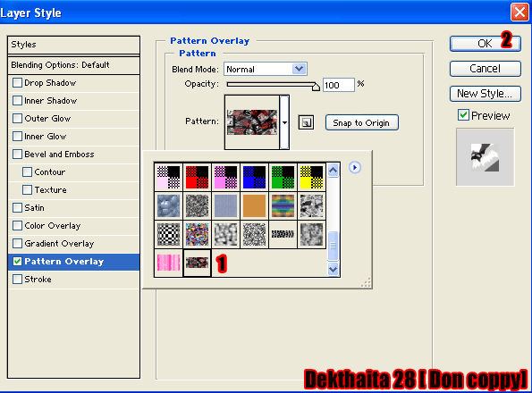Create new preset from current pattern icon
532x393 pixels.
click(x=306, y=122)
